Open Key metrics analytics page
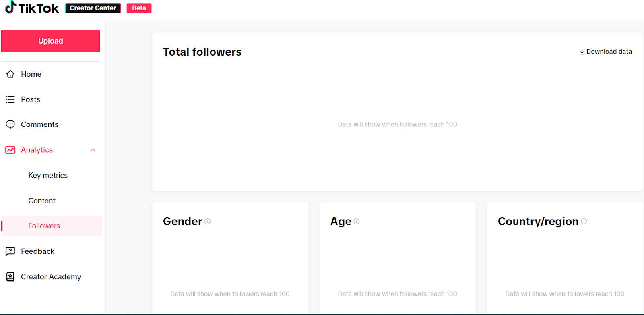The image size is (644, 315). [x=48, y=175]
